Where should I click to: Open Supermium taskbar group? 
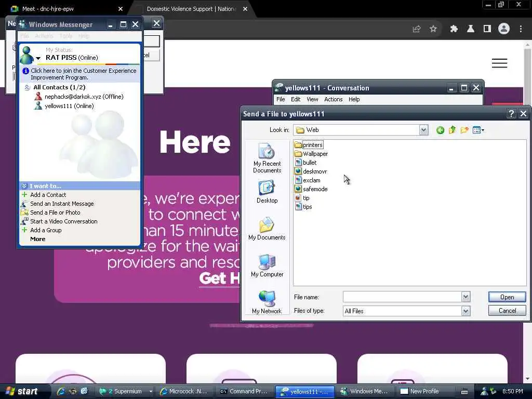[x=125, y=391]
